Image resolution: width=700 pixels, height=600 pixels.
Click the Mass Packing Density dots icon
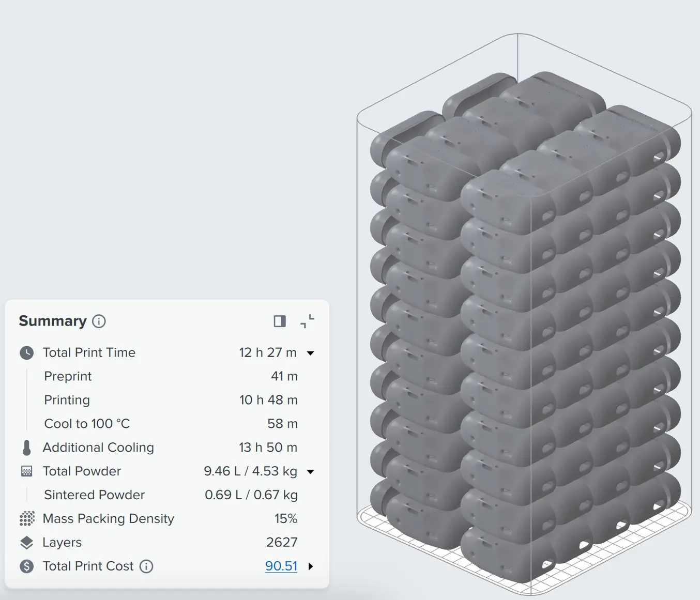pyautogui.click(x=27, y=519)
